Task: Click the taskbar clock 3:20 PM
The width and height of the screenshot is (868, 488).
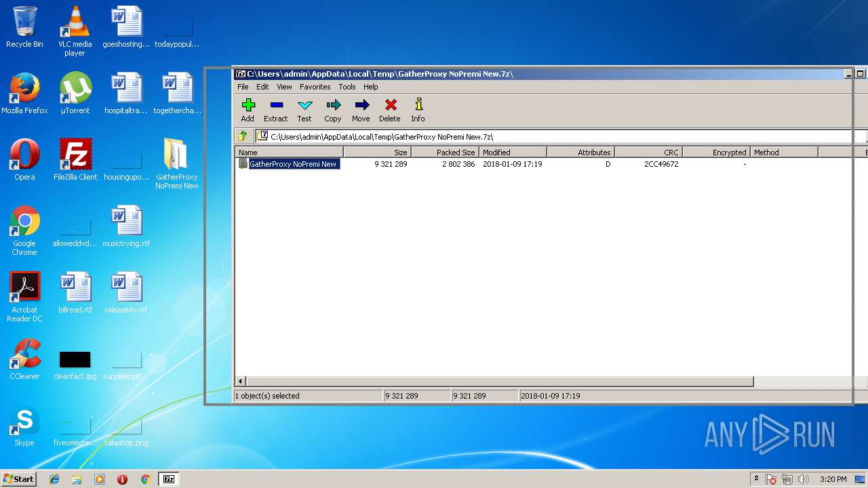Action: pos(833,480)
